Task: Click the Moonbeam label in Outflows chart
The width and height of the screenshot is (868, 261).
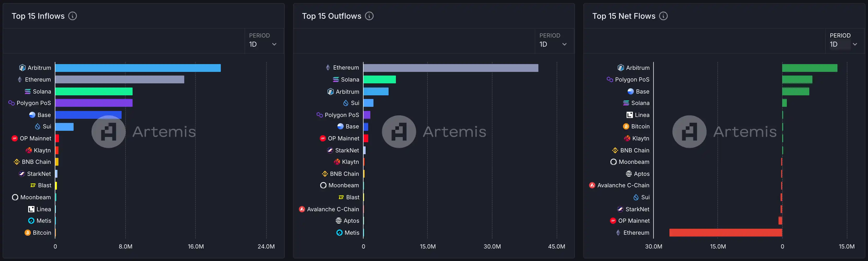Action: pos(343,185)
